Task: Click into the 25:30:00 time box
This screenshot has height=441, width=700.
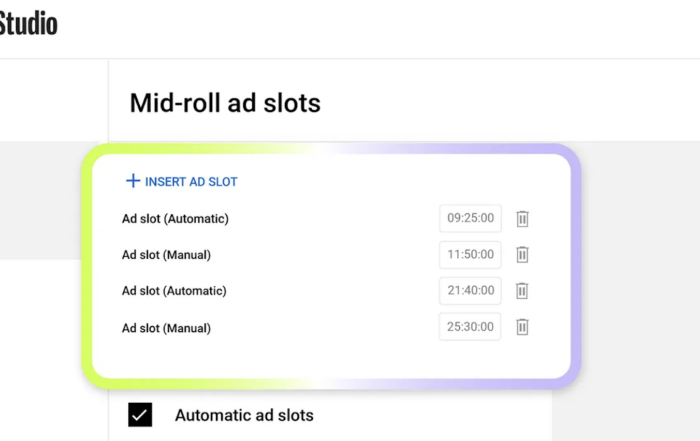Action: pyautogui.click(x=470, y=327)
